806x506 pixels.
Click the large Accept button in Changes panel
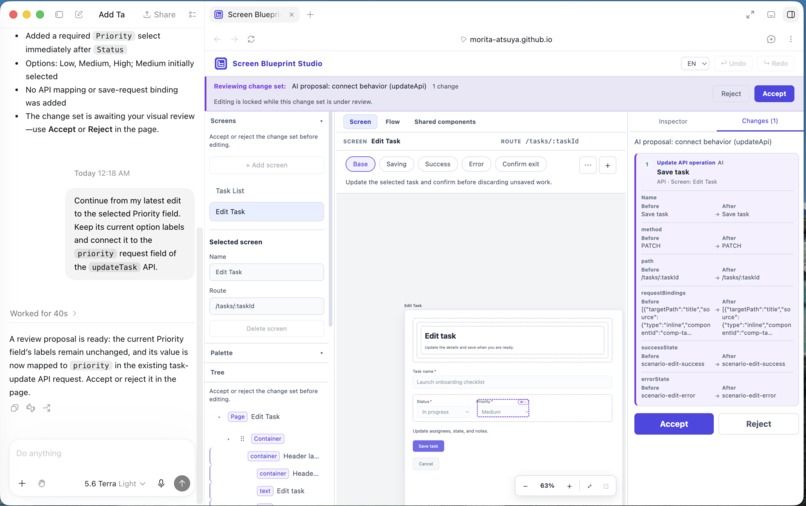673,424
